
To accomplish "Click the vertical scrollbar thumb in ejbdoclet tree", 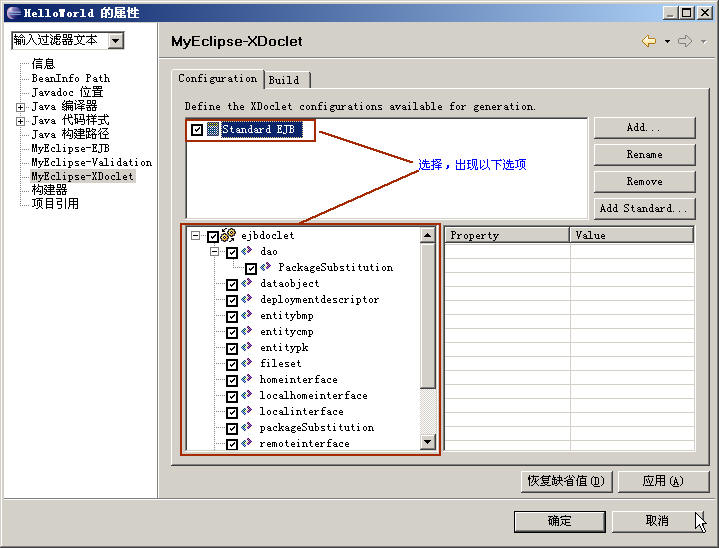I will click(427, 316).
